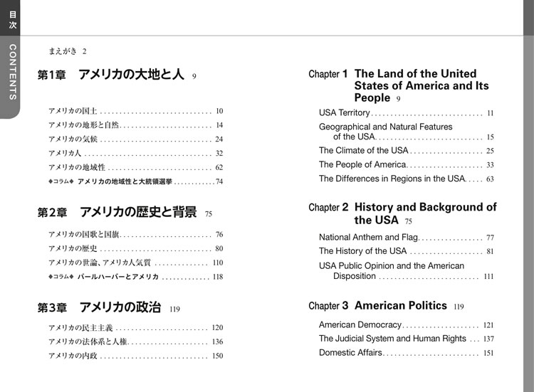
Task: Open entry アメリカの地域性 page 62
Action: 135,167
